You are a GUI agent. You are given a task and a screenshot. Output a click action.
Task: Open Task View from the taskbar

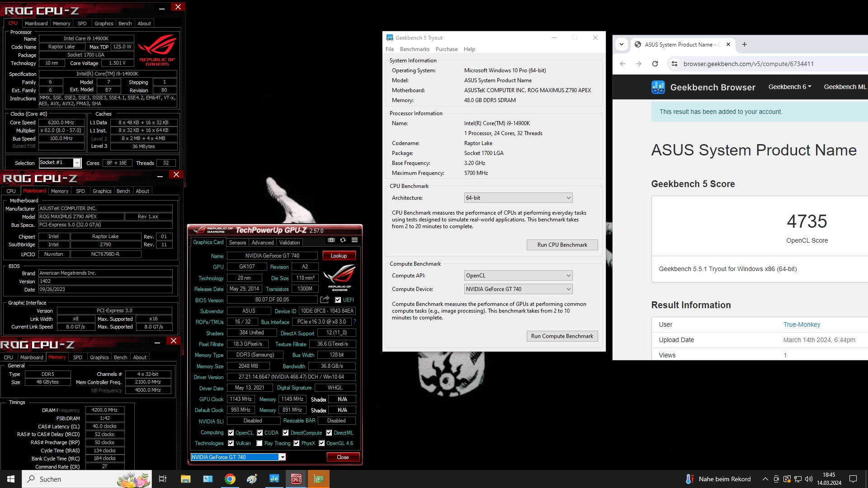click(163, 479)
